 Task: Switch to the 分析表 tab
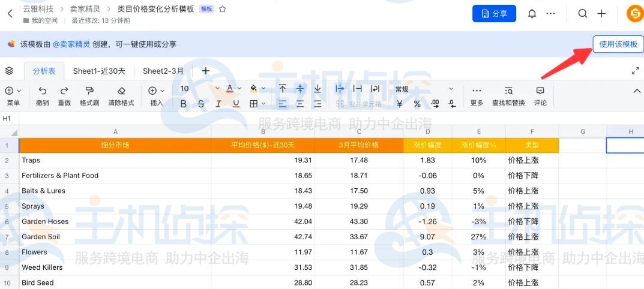(44, 71)
